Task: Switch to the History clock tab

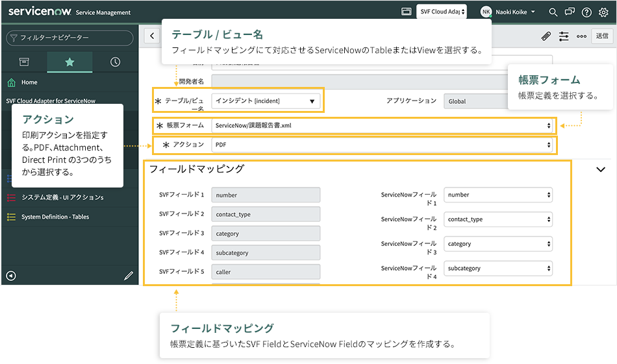Action: tap(115, 62)
